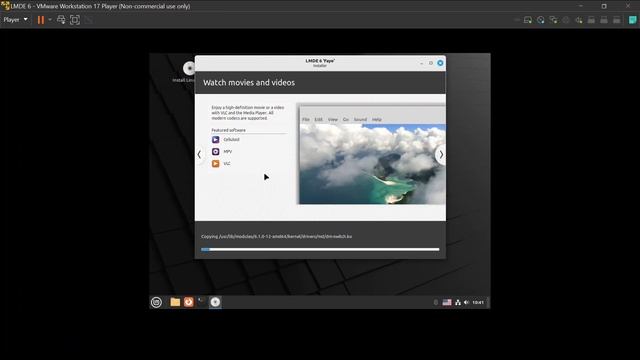Click the 'Featured software' heading

pyautogui.click(x=229, y=130)
